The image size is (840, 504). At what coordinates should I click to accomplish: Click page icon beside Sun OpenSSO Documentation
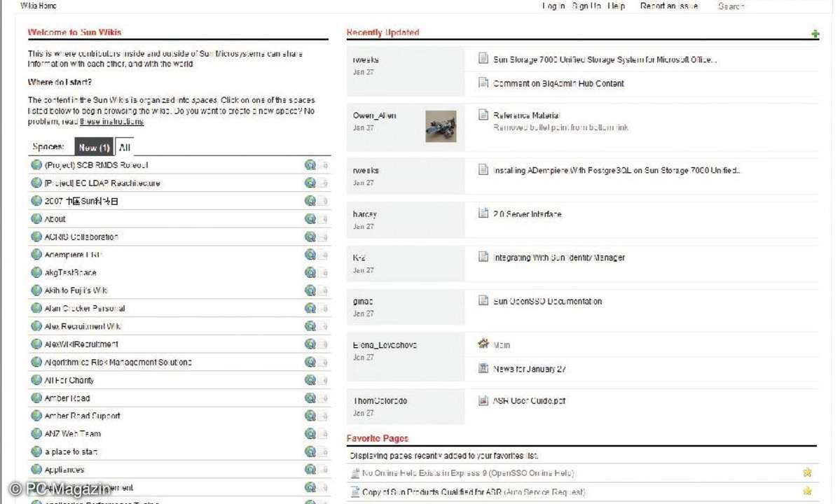[483, 301]
